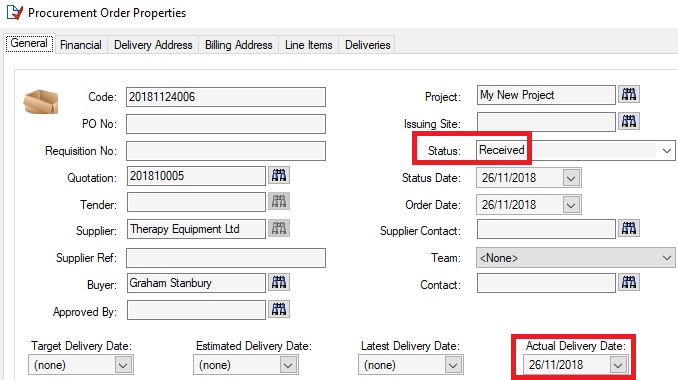Go to the Delivery Address tab
The height and width of the screenshot is (380, 678).
[153, 45]
